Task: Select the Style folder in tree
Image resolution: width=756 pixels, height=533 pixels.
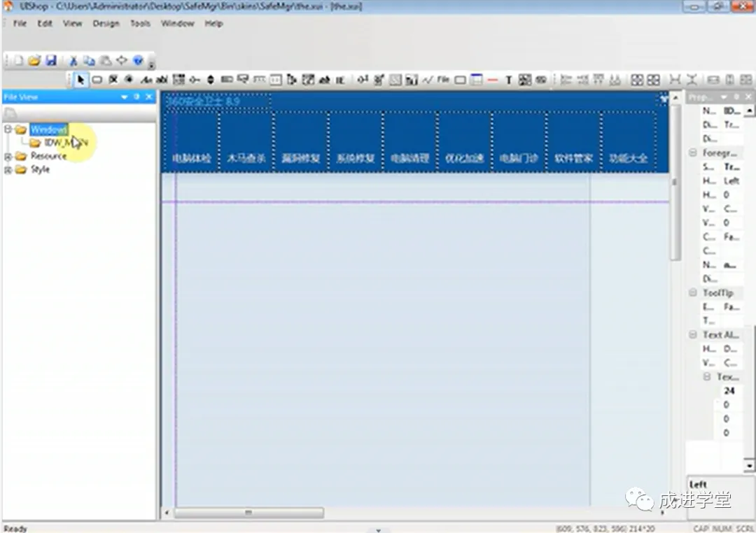Action: click(x=40, y=170)
